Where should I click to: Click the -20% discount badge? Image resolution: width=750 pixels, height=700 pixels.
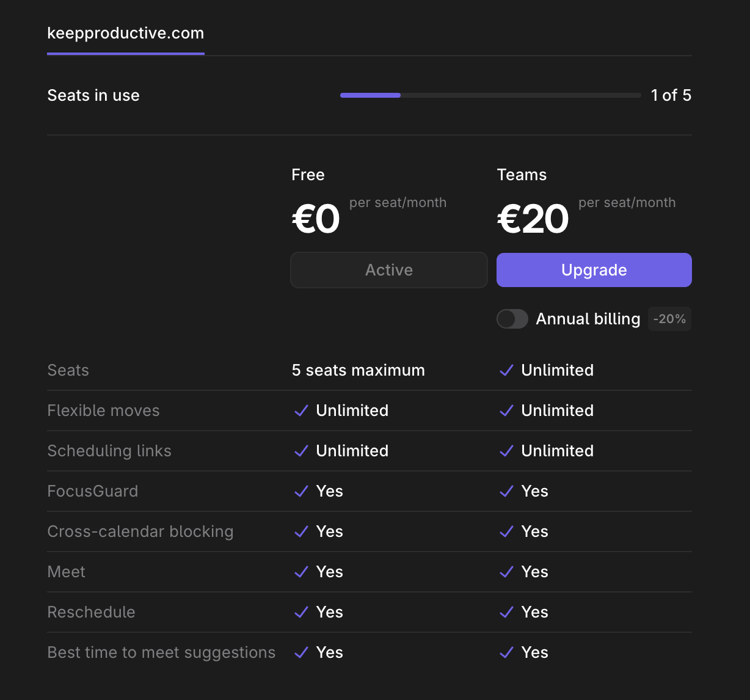click(x=669, y=319)
